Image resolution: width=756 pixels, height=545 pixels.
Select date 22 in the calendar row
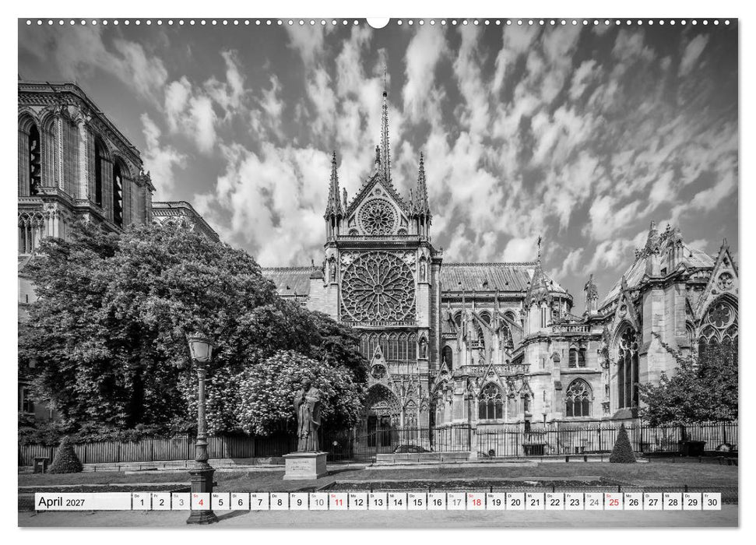[555, 501]
